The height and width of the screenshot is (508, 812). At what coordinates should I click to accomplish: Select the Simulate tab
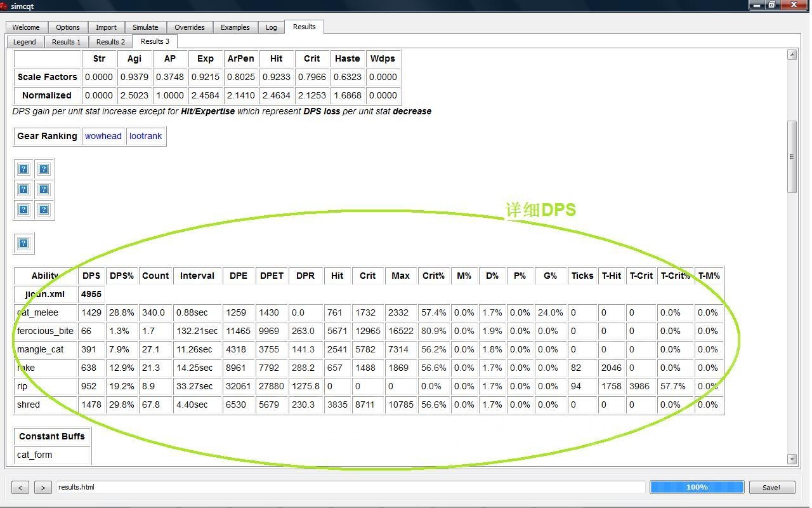pos(145,27)
